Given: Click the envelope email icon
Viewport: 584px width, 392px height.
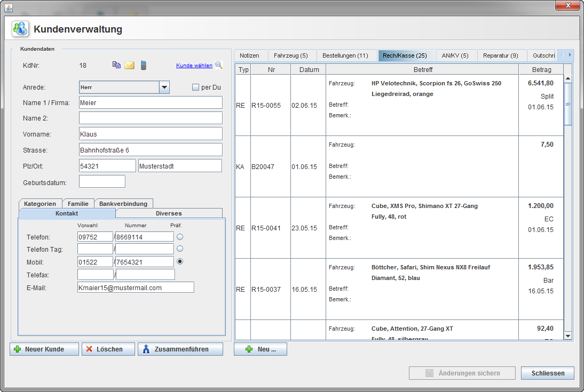Looking at the screenshot, I should [x=129, y=66].
